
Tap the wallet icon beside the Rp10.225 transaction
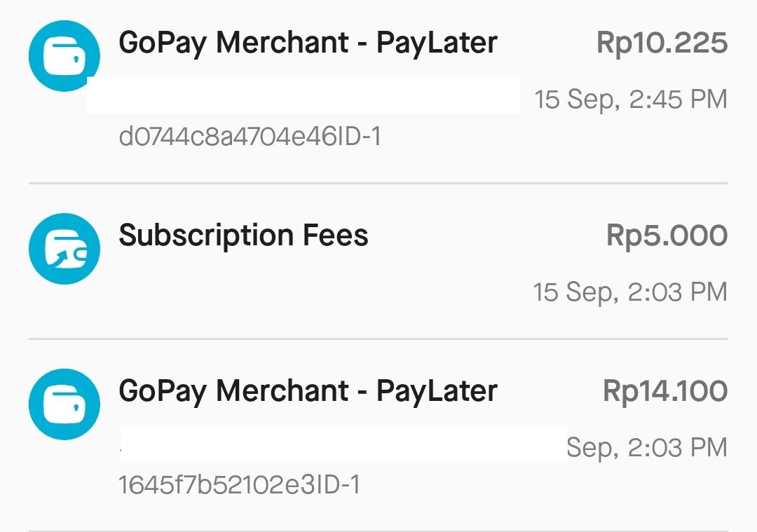click(x=64, y=56)
